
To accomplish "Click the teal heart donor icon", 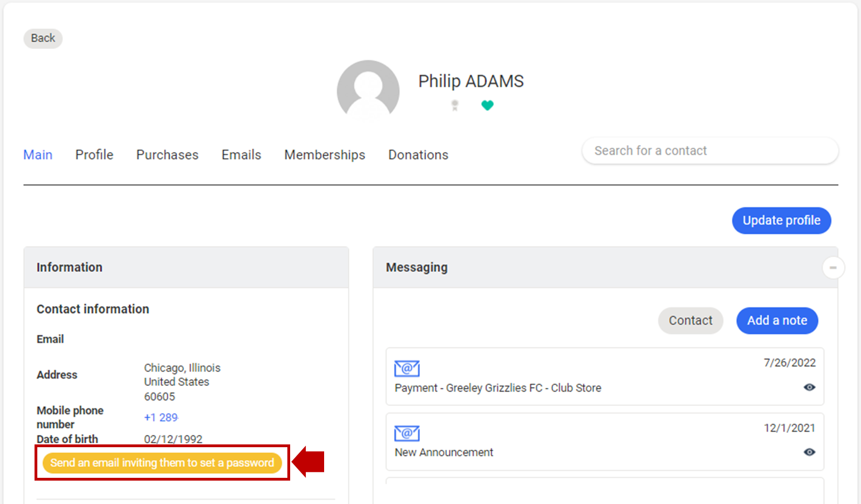I will coord(487,105).
